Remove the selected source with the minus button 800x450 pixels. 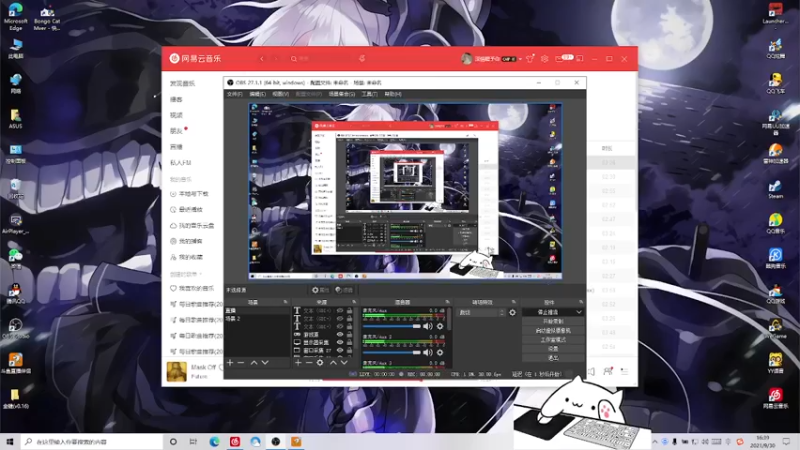[309, 363]
